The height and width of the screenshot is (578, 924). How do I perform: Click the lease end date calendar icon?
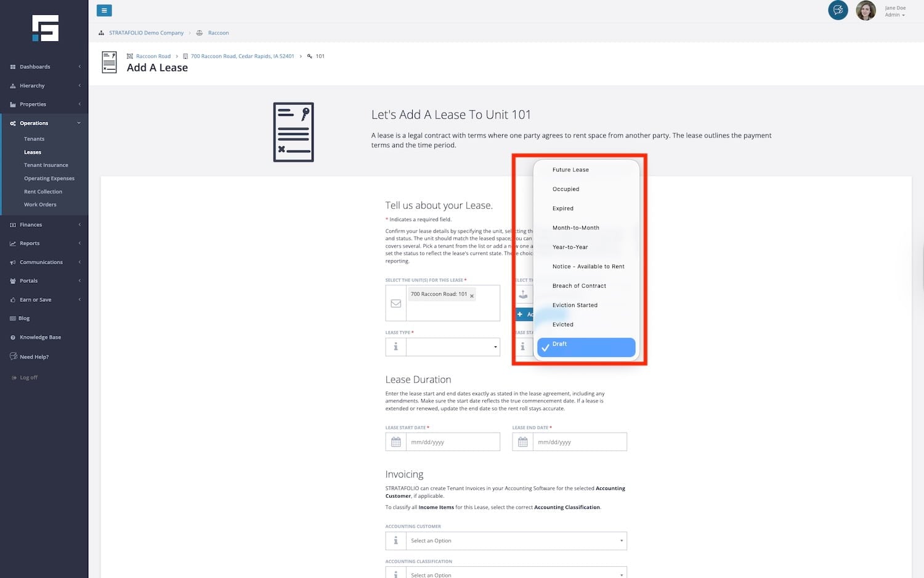pos(522,442)
